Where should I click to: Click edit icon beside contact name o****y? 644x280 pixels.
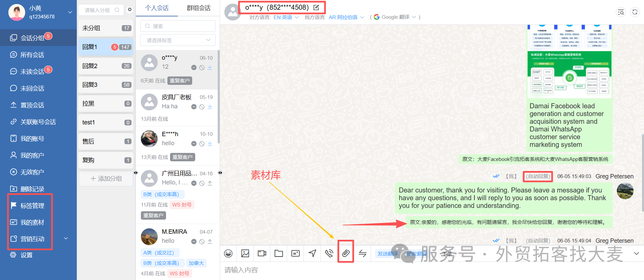(x=316, y=7)
